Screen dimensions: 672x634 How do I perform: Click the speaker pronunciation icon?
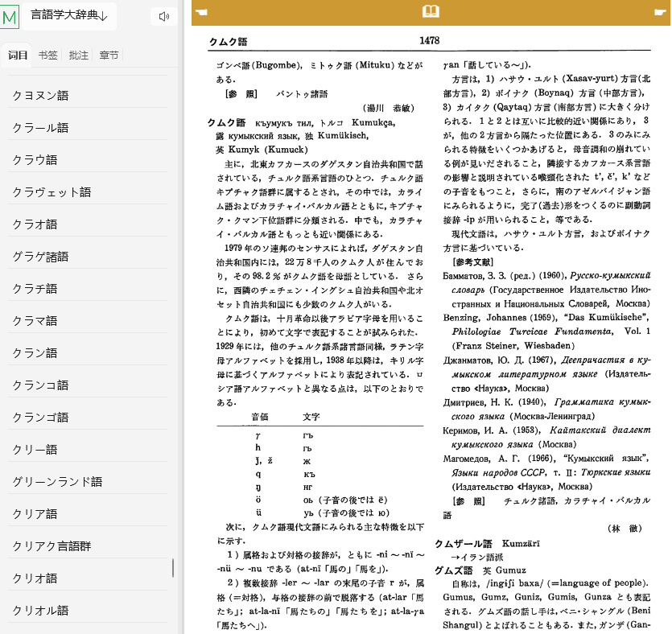pos(163,17)
